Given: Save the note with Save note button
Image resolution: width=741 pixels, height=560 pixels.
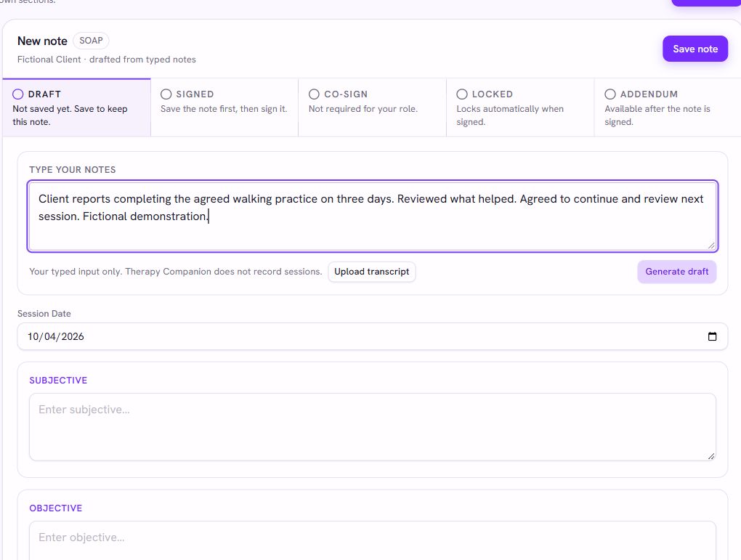Looking at the screenshot, I should point(695,49).
